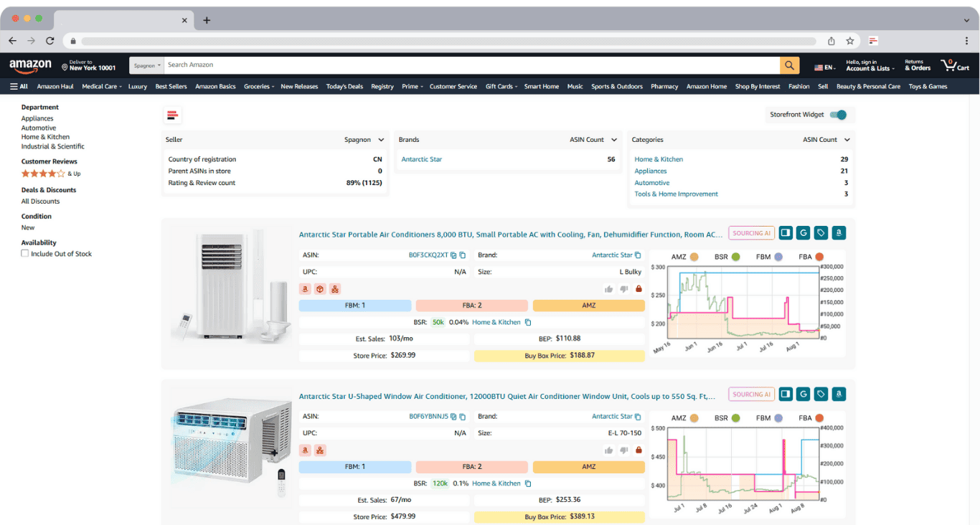Click the tag icon on the window air conditioner row

821,394
